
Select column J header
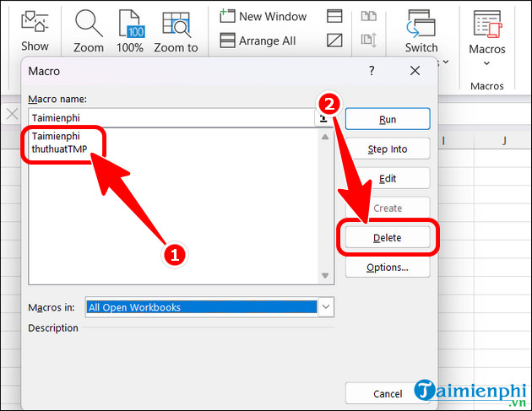(504, 140)
